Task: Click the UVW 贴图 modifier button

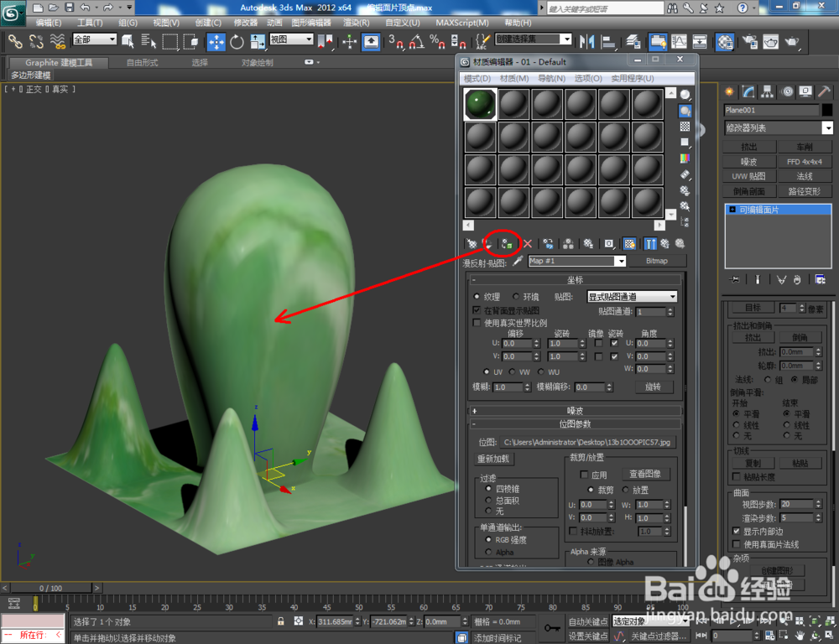Action: click(x=748, y=176)
